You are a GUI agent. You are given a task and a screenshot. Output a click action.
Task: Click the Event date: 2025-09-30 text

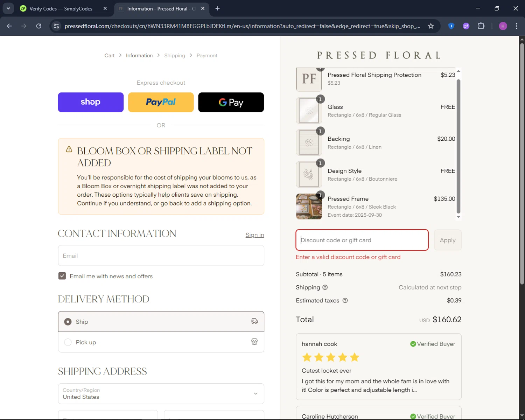[355, 215]
